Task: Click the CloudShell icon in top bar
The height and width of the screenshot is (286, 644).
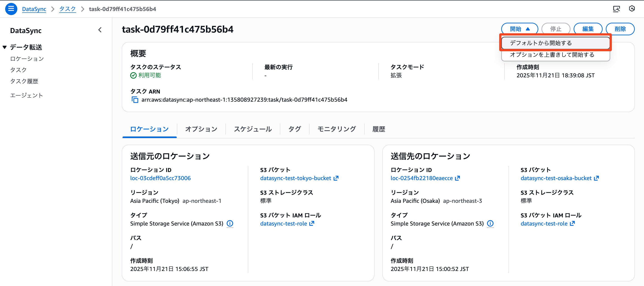Action: pyautogui.click(x=616, y=9)
